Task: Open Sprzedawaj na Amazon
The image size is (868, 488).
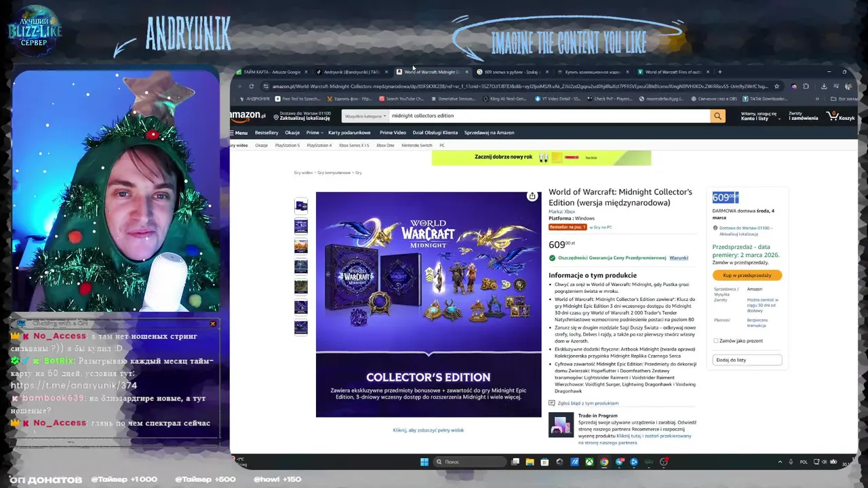Action: pos(489,133)
